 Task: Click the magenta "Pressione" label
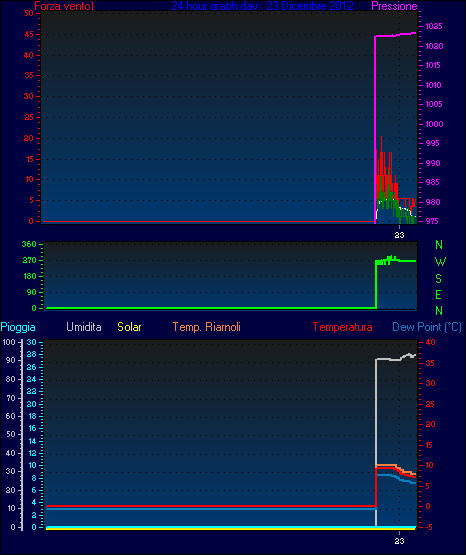394,6
